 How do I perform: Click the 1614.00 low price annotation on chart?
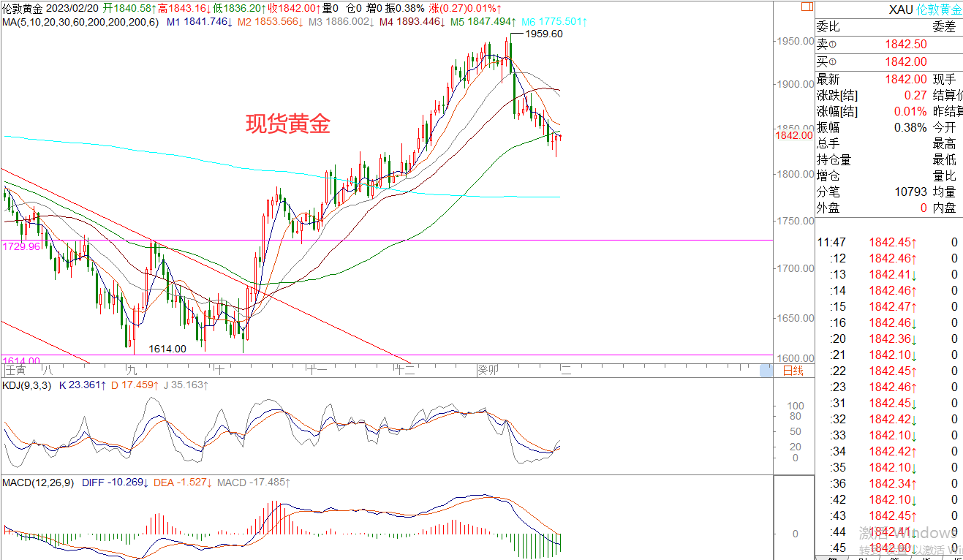pos(167,349)
